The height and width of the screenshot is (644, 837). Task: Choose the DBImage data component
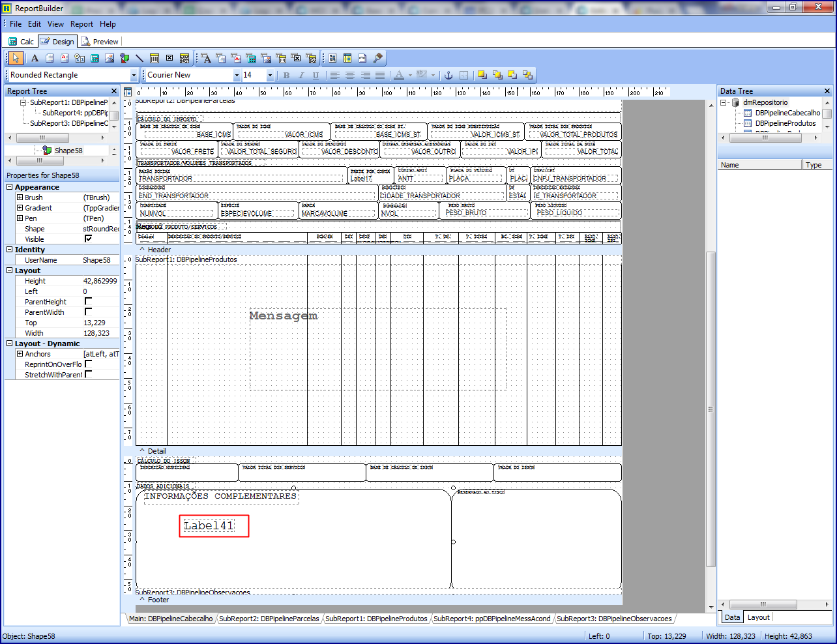(266, 58)
